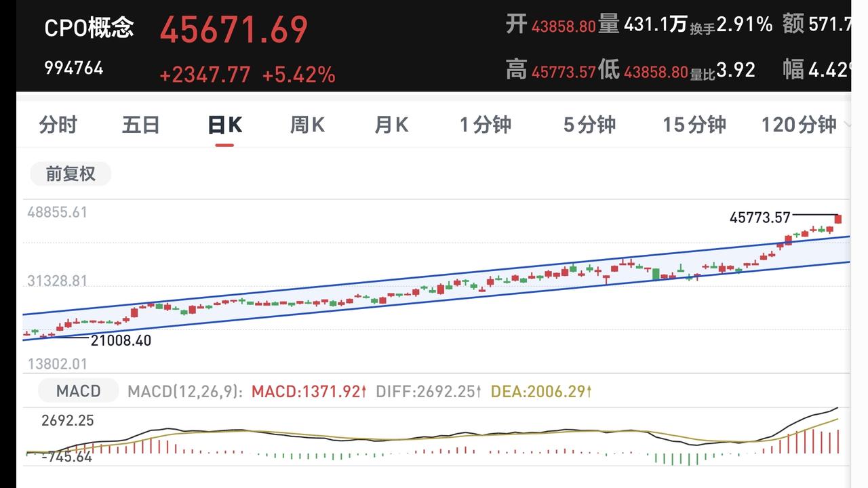Tap the volume ratio 3.92
Viewport: 868px width, 488px height.
pyautogui.click(x=736, y=70)
